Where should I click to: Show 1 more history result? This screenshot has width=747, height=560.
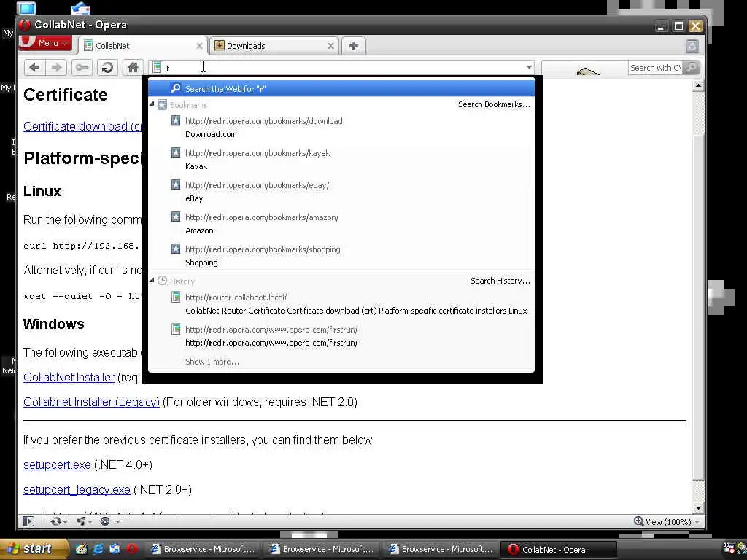click(212, 362)
